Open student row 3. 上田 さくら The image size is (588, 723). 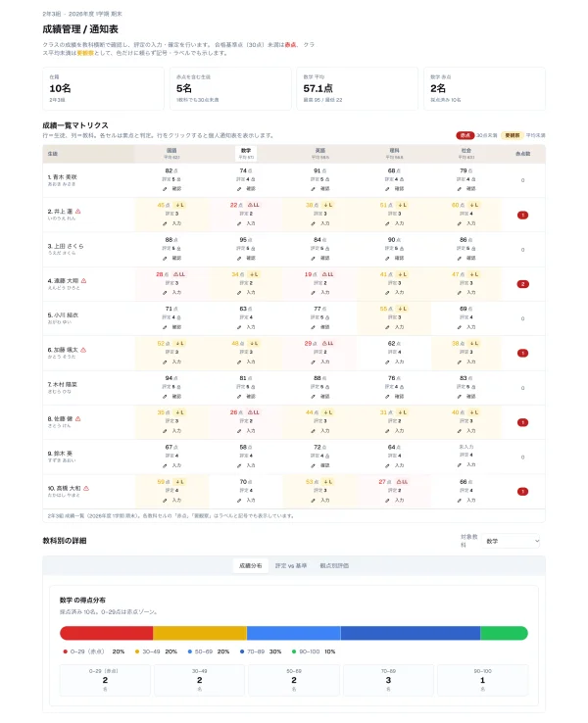(x=294, y=250)
